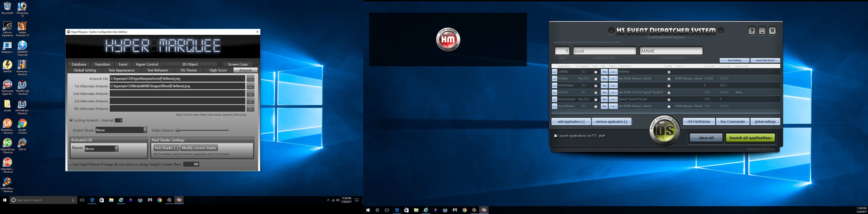Click the Video Volume slider handle

pos(178,130)
